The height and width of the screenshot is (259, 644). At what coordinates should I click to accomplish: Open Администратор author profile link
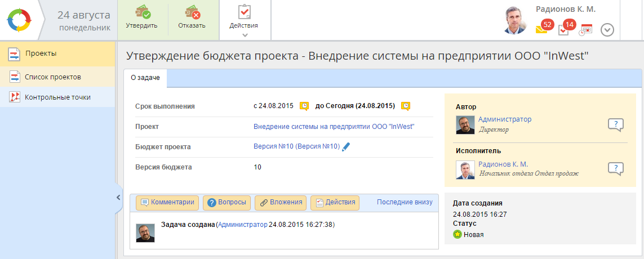point(505,119)
